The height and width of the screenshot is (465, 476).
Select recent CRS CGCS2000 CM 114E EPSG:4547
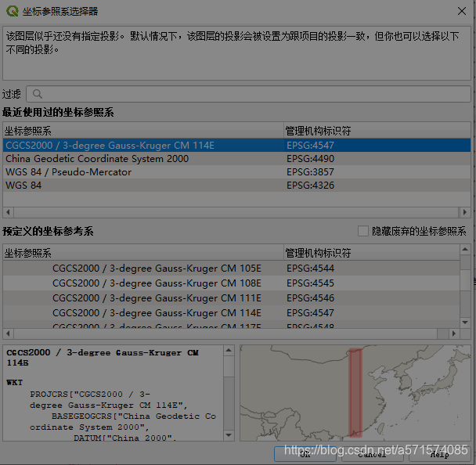[x=236, y=146]
